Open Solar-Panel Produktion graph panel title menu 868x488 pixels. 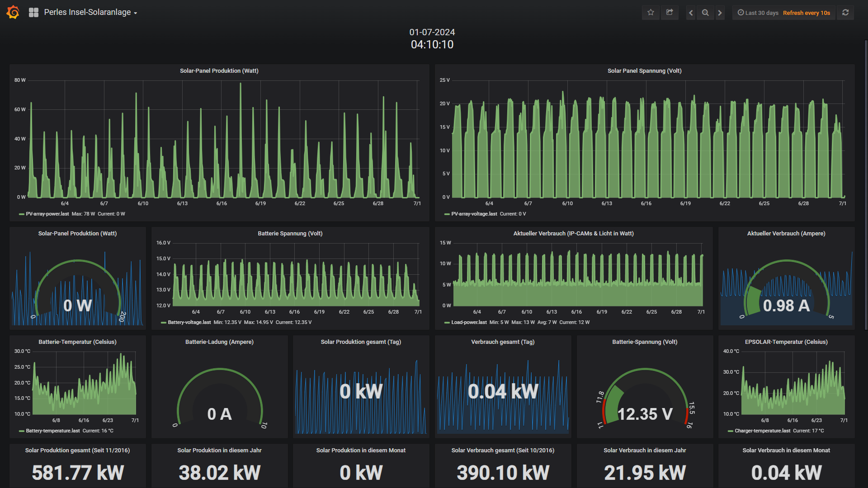(219, 71)
